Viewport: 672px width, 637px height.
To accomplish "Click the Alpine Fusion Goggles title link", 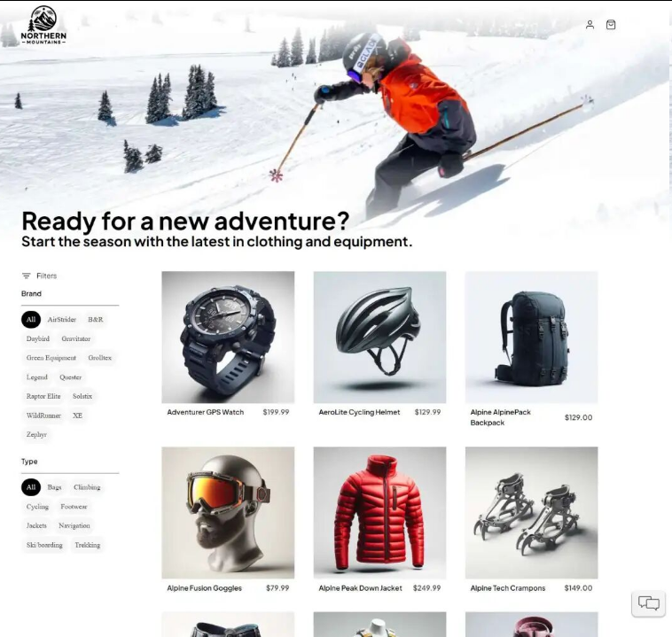I will [x=204, y=588].
